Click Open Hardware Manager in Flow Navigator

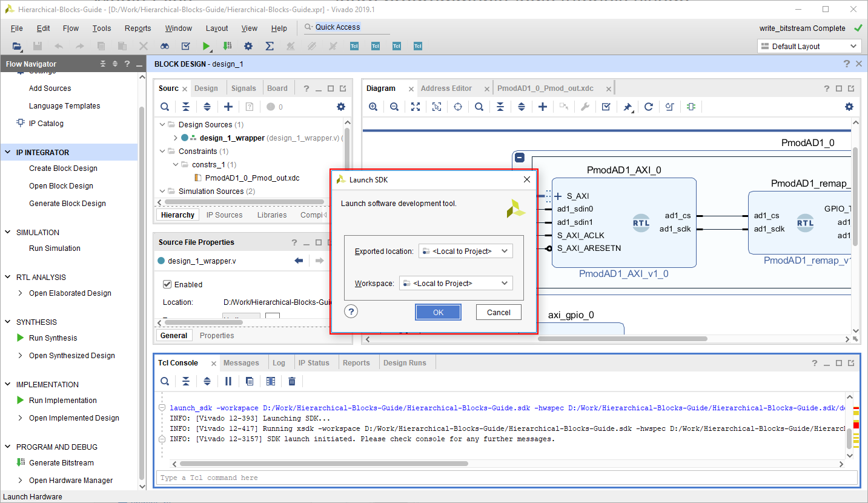(x=71, y=481)
